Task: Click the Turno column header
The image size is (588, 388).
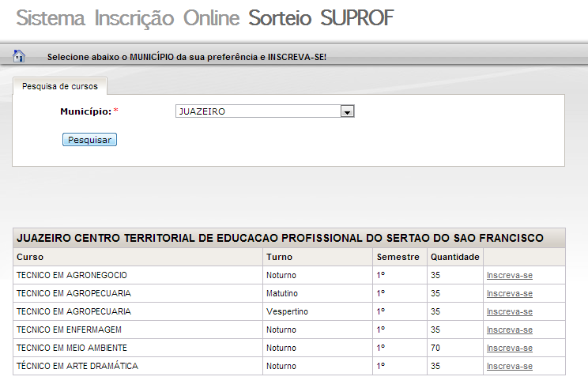Action: pyautogui.click(x=279, y=257)
